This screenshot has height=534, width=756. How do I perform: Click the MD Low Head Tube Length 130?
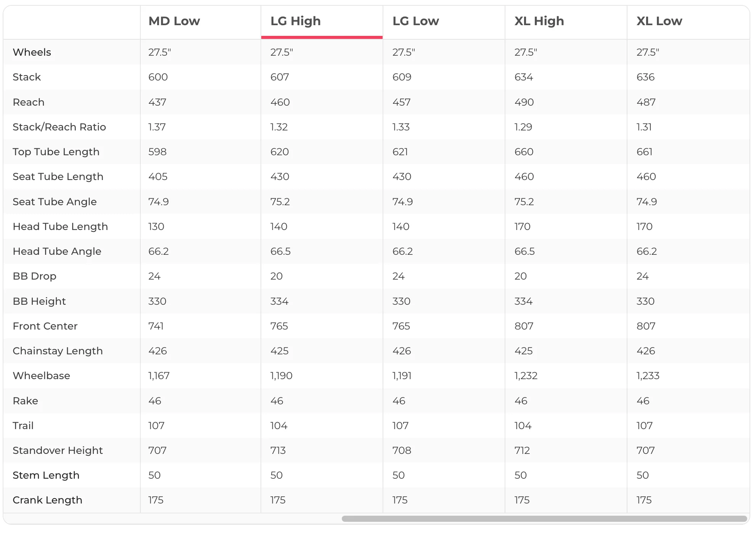coord(156,227)
